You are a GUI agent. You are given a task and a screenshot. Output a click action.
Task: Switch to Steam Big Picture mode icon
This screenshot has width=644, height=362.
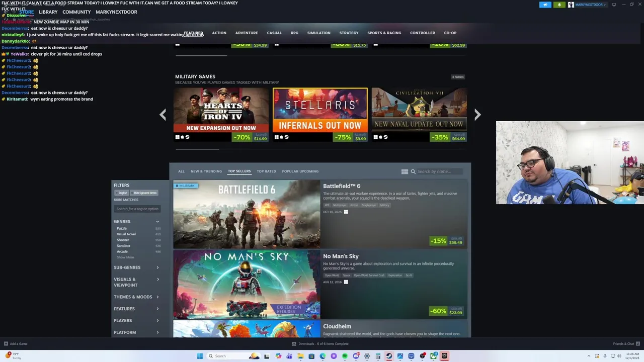point(614,5)
